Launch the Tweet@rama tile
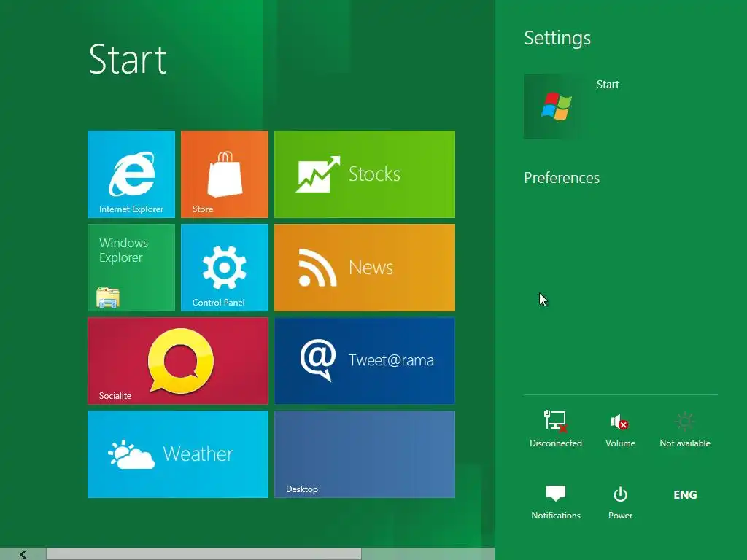747x560 pixels. [x=365, y=360]
